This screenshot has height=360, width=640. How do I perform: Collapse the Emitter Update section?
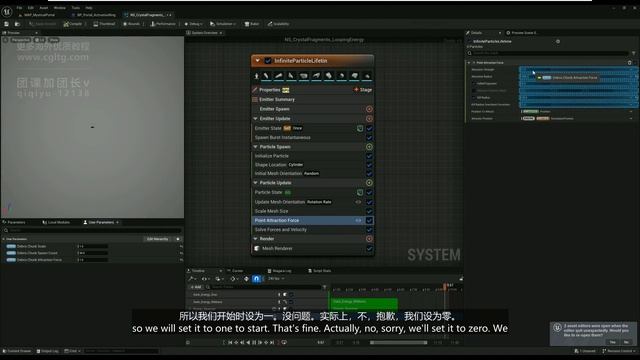[x=256, y=119]
